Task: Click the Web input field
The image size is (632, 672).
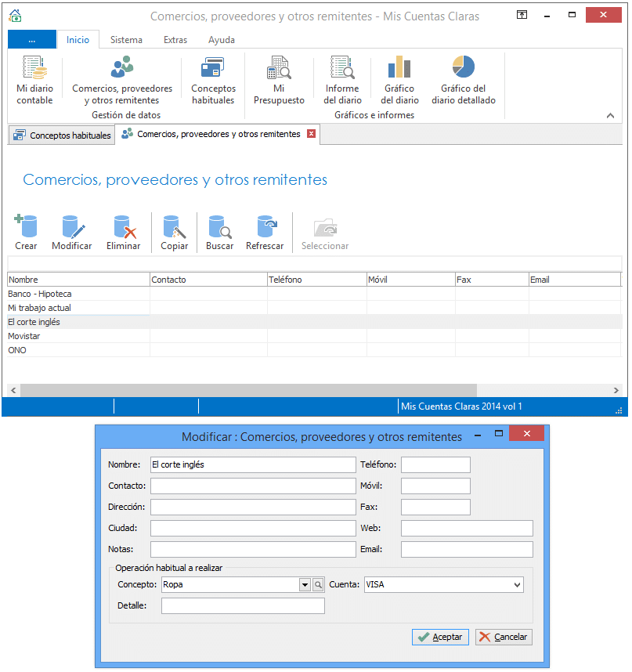Action: point(467,528)
